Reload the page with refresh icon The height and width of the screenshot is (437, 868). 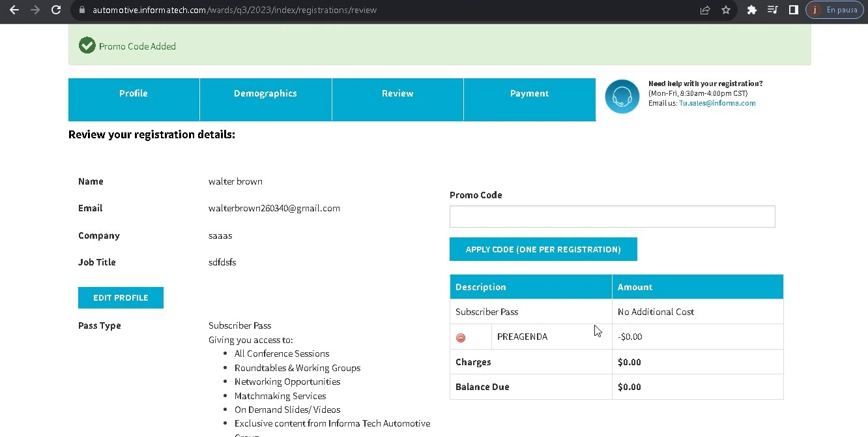[x=56, y=10]
